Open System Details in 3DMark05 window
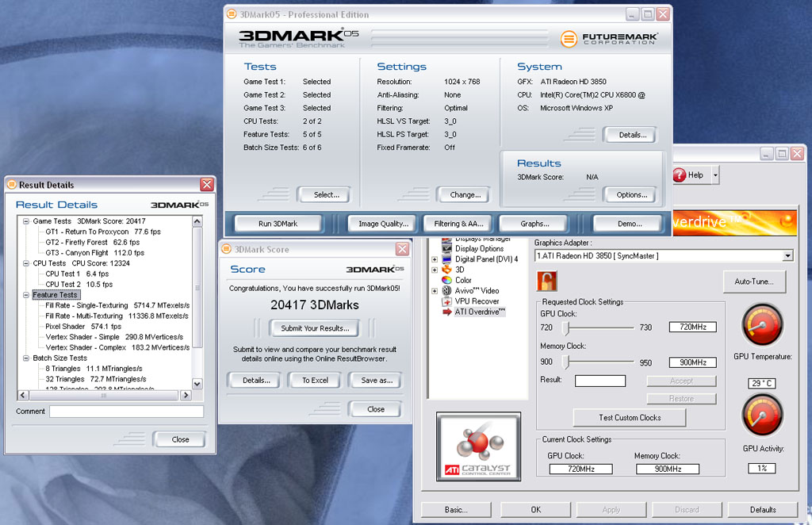 tap(632, 135)
